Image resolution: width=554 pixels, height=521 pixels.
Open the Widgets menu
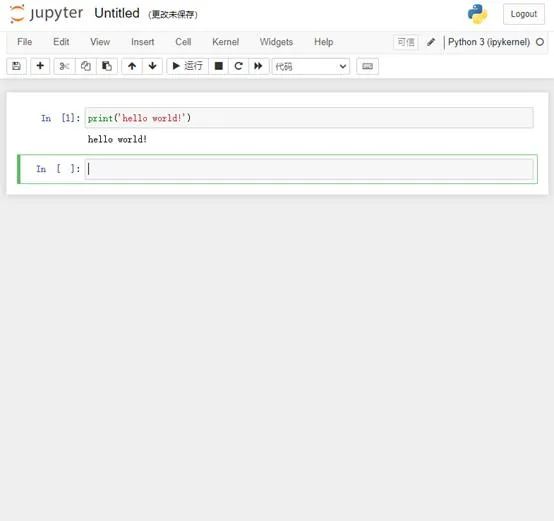tap(276, 42)
